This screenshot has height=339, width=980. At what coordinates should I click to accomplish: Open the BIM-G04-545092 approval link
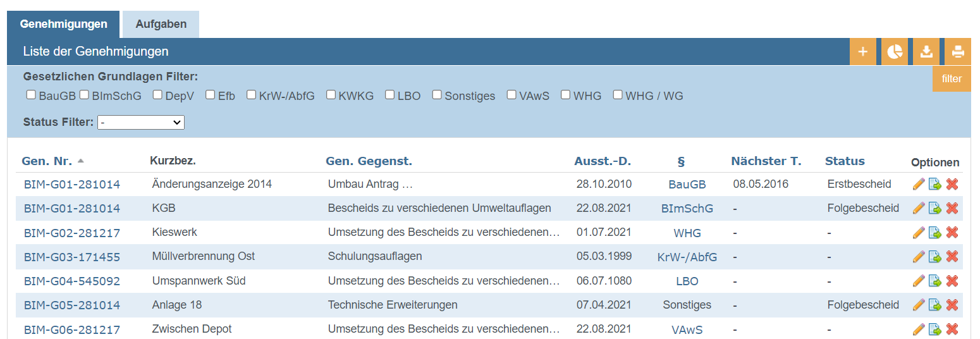[72, 281]
